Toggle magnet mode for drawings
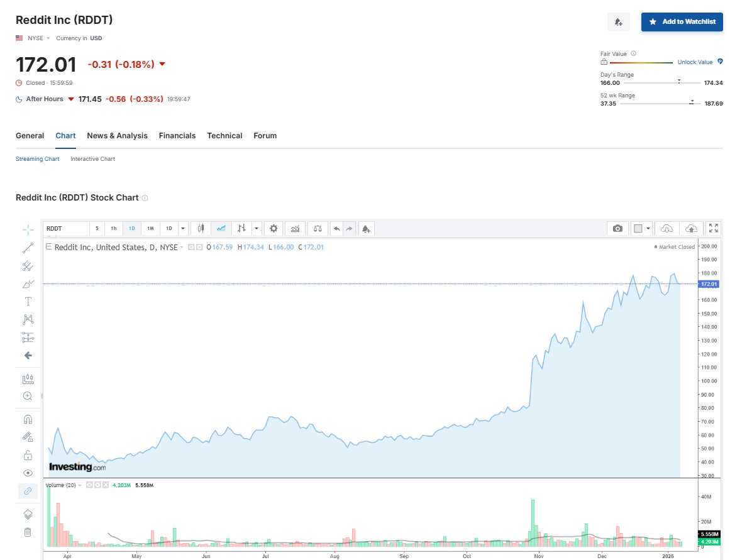Image resolution: width=730 pixels, height=560 pixels. (x=28, y=419)
